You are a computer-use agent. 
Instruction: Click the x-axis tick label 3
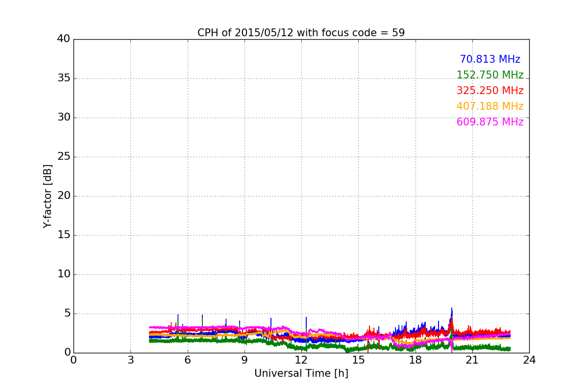tap(130, 360)
